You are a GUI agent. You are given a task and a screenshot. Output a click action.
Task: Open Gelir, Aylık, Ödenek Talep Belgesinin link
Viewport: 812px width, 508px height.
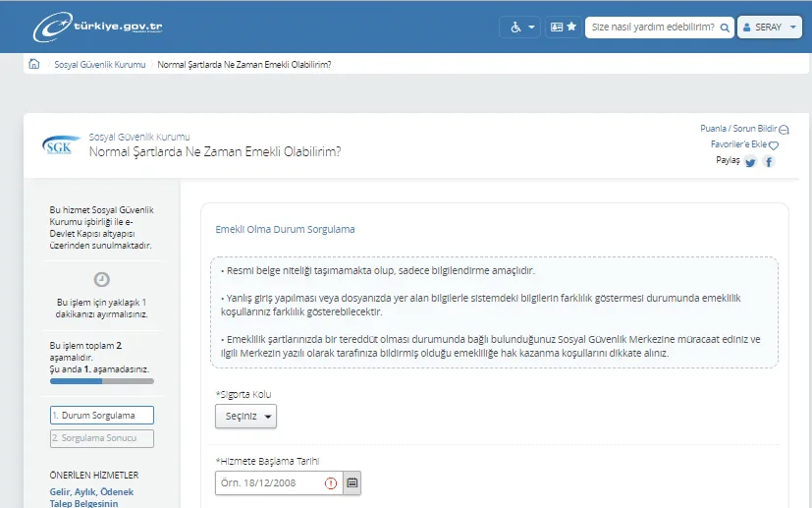coord(91,497)
